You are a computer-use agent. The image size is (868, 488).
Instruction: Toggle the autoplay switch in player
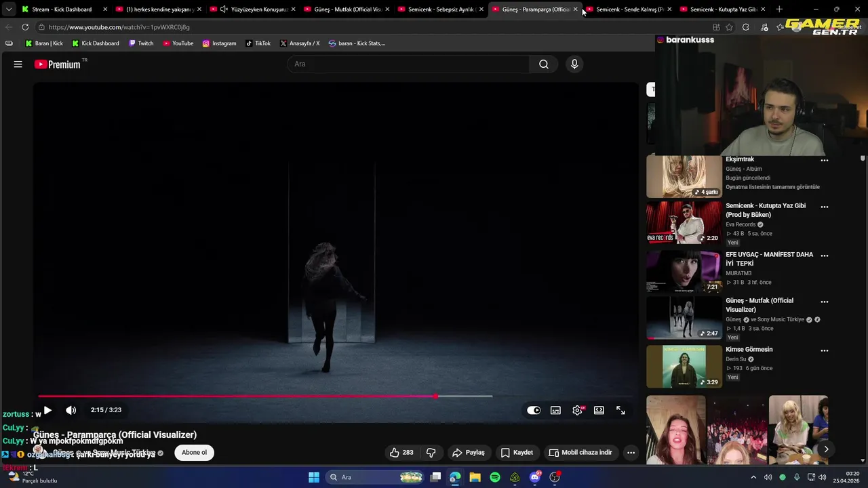(x=534, y=410)
